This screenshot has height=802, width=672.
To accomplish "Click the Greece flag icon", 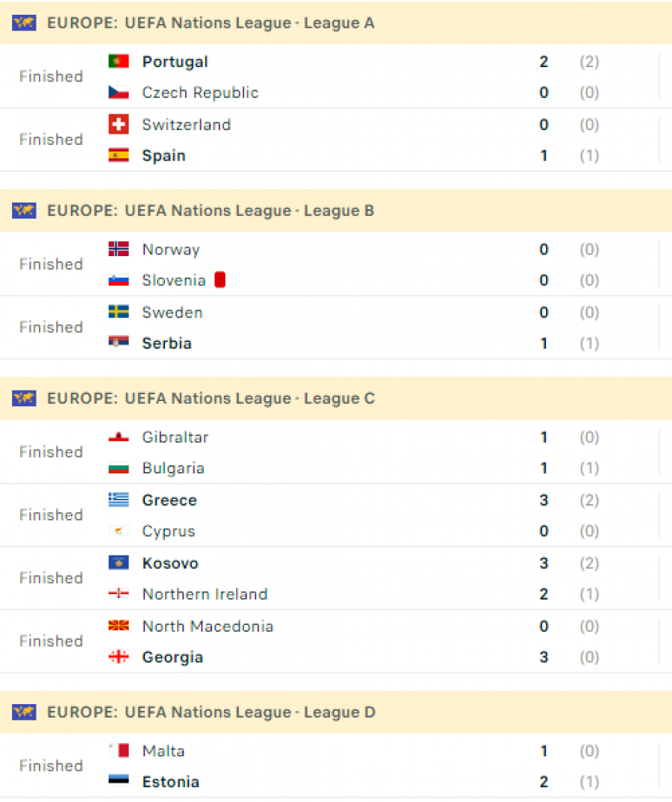I will [119, 500].
